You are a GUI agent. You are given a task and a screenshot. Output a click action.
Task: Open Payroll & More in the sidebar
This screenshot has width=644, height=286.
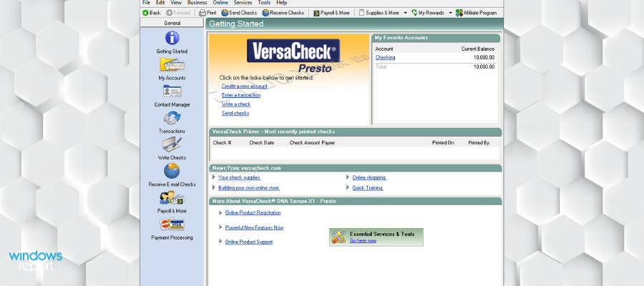172,198
